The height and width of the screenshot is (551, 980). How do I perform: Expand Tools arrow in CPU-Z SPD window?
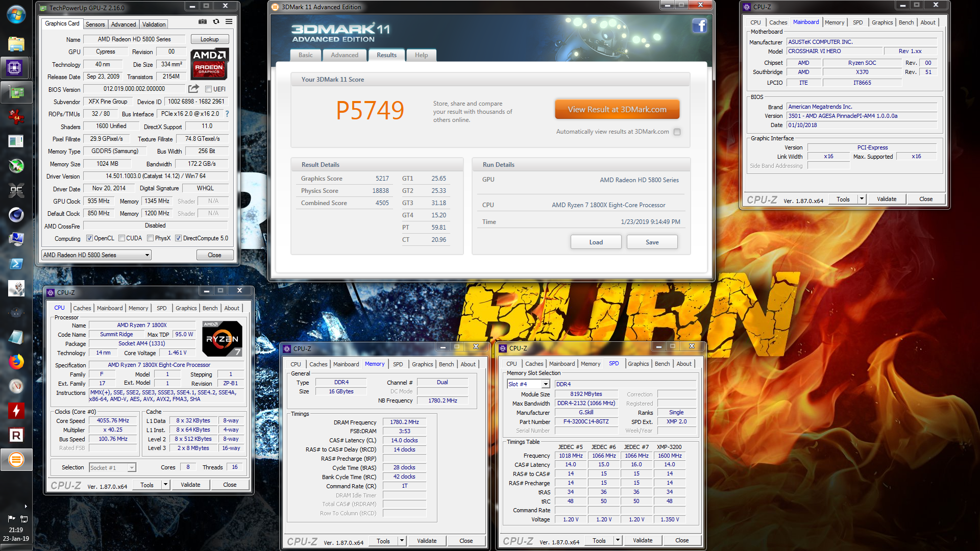pyautogui.click(x=618, y=540)
